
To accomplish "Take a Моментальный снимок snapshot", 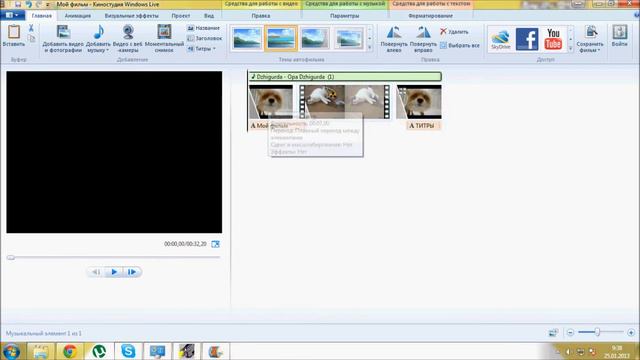I will 164,38.
